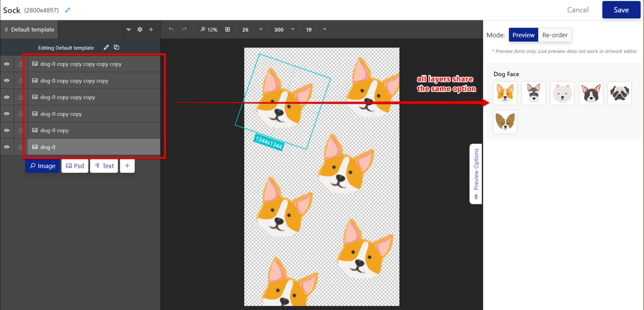
Task: Switch to Re-order mode
Action: tap(555, 35)
